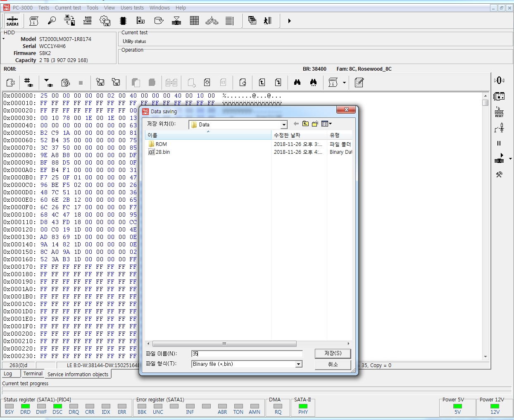Screen dimensions: 514x420
Task: Open the Tests menu
Action: click(43, 7)
